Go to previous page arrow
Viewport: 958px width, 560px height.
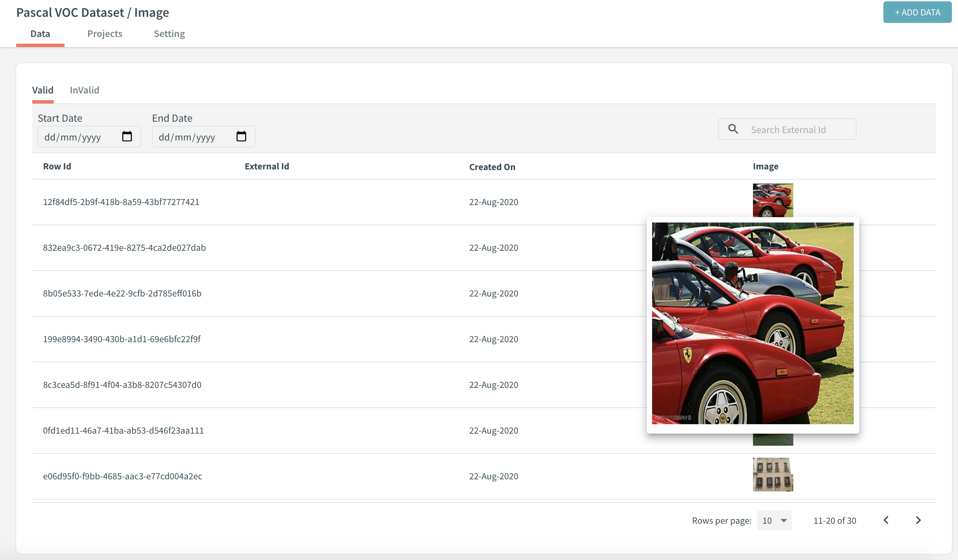click(886, 520)
